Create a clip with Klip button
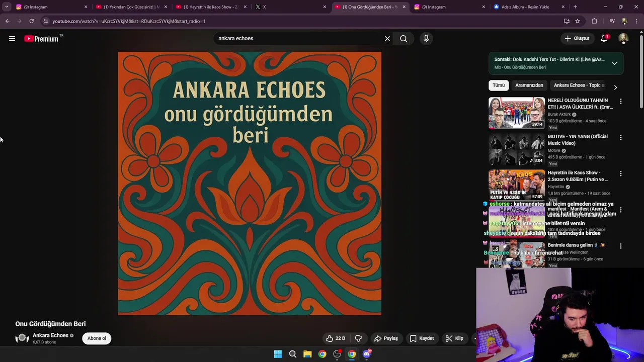 point(454,338)
